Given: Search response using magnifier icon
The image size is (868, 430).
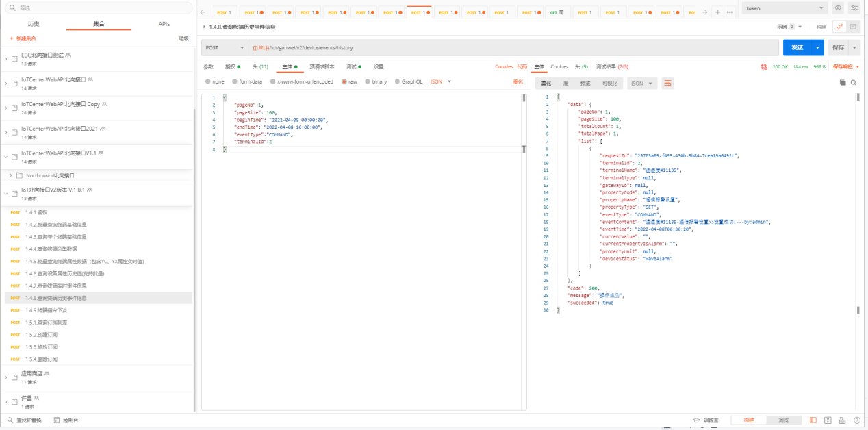Looking at the screenshot, I should click(x=854, y=83).
